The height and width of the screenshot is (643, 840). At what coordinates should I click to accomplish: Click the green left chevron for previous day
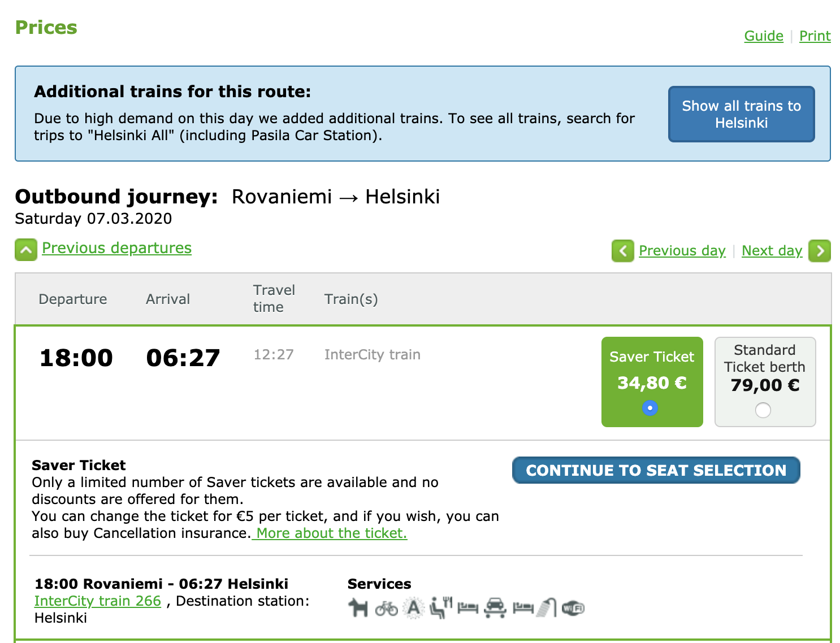point(623,251)
